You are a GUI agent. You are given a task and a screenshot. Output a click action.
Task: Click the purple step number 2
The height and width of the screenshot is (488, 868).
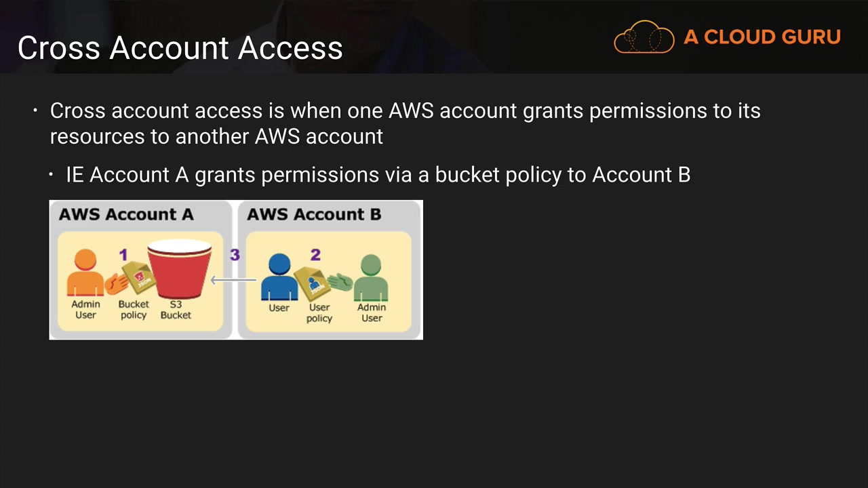click(315, 255)
